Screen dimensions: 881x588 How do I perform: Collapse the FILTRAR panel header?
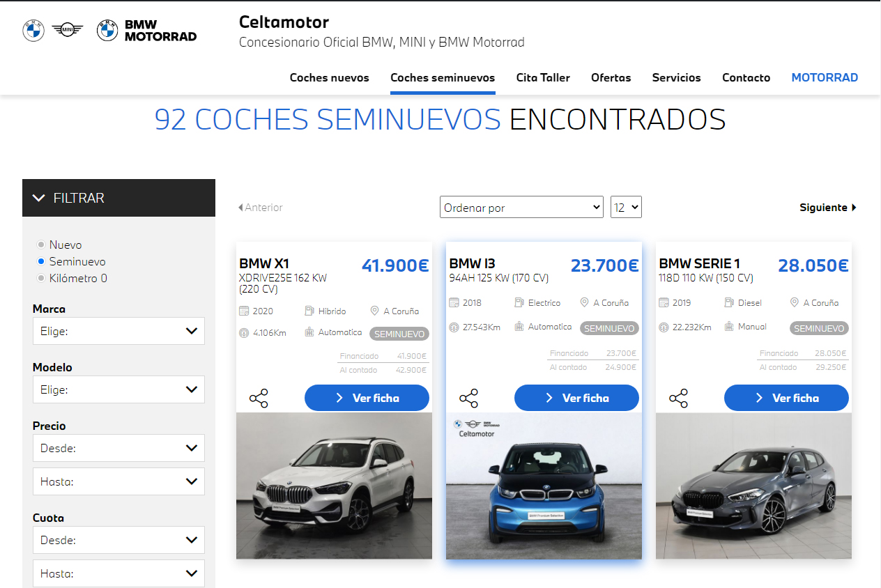pyautogui.click(x=118, y=198)
